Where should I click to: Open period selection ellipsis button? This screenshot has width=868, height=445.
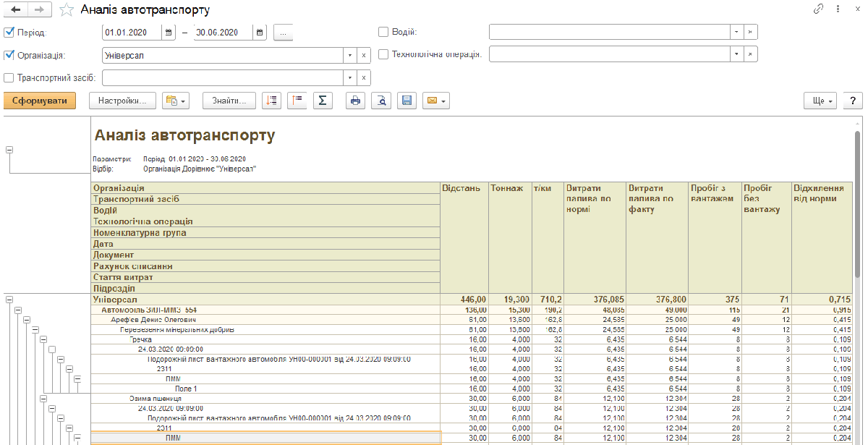pos(283,33)
